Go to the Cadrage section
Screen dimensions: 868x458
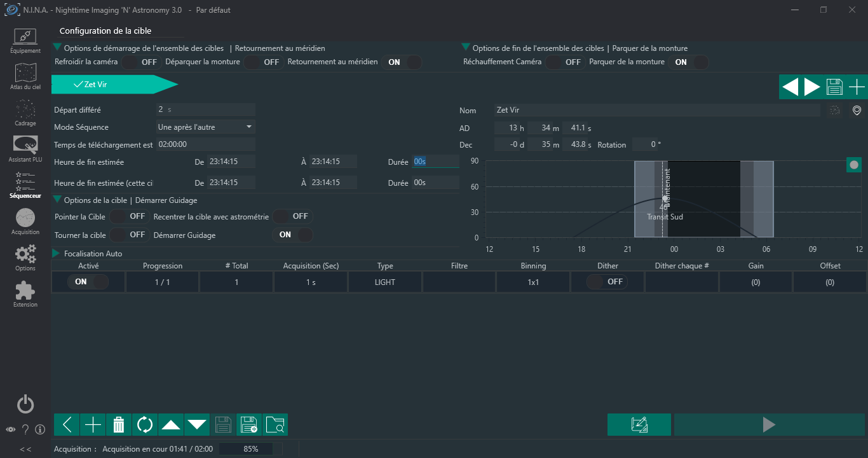[x=25, y=113]
